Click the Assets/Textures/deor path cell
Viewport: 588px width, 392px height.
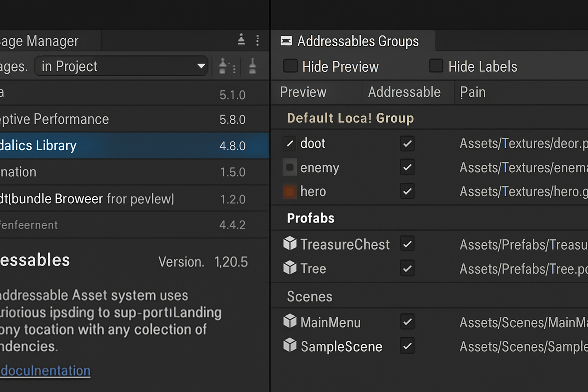524,143
